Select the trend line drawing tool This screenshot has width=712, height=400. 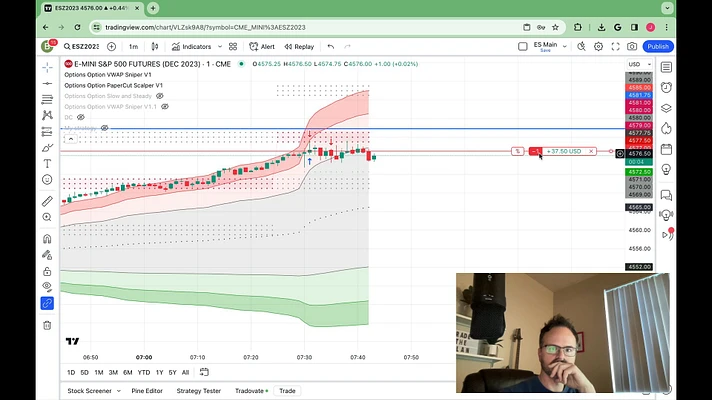point(47,84)
